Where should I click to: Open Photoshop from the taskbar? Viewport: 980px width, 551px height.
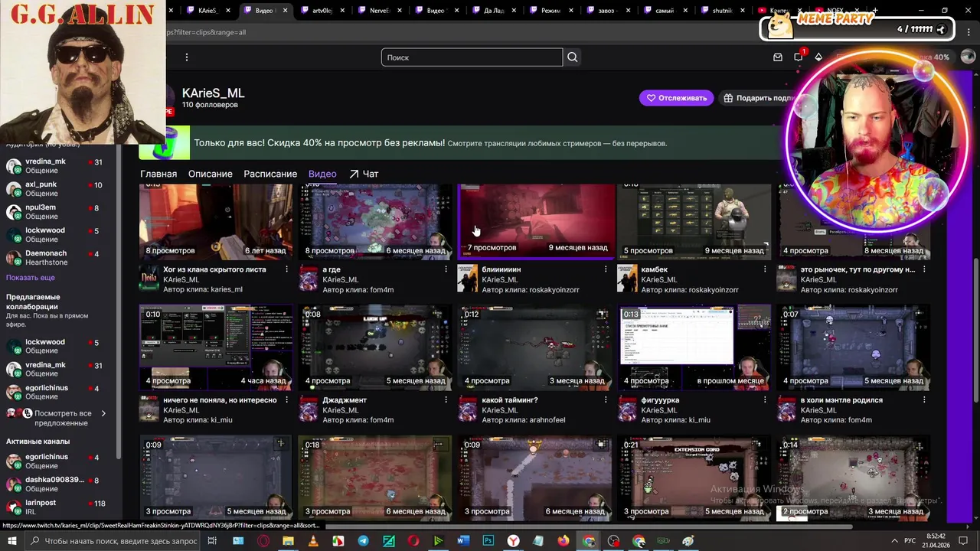pyautogui.click(x=488, y=541)
